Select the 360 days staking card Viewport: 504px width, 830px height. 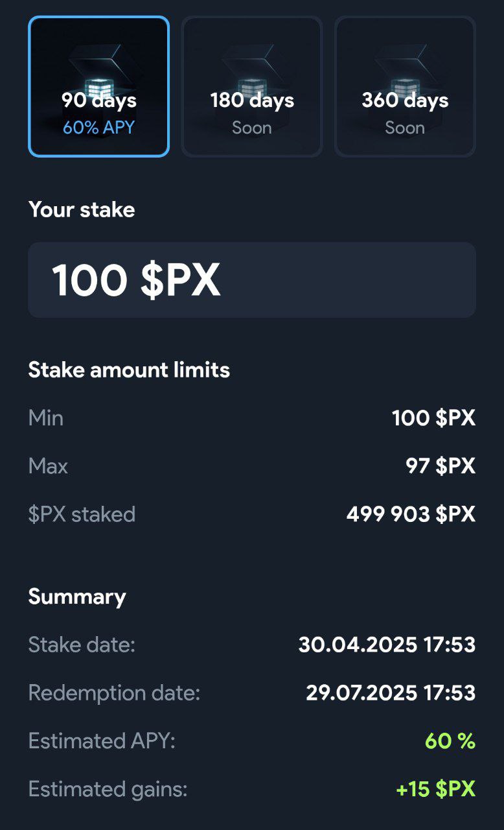click(x=405, y=86)
